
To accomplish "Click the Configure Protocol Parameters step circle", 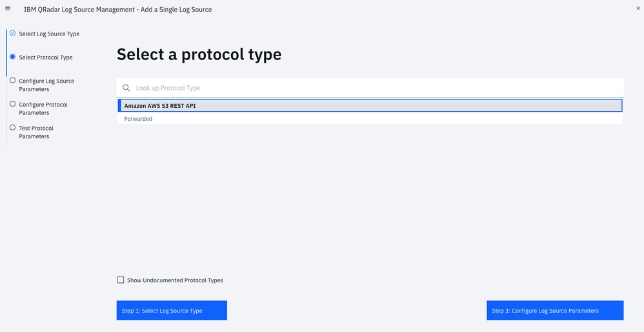I will point(12,104).
